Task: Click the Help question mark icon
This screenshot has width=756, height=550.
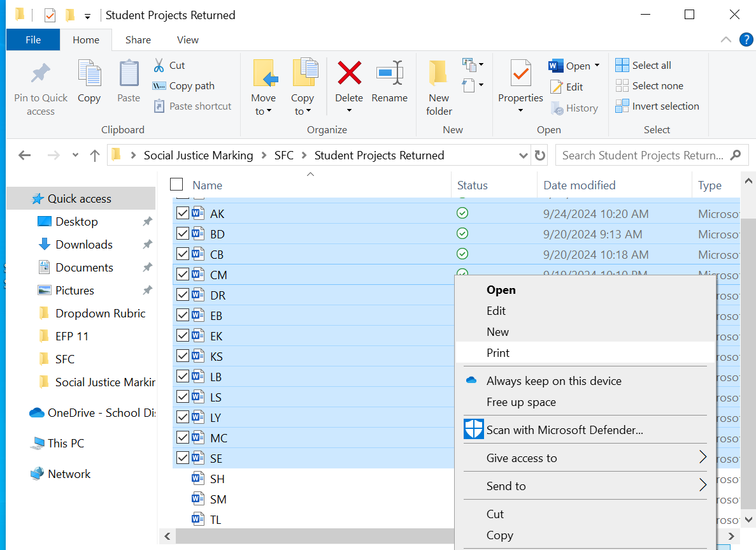Action: pos(746,40)
